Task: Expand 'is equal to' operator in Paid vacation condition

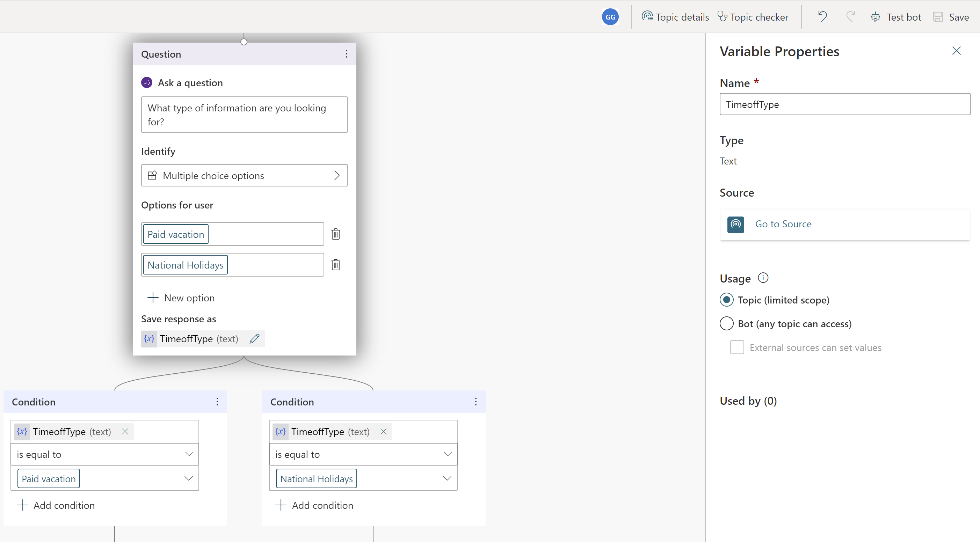Action: tap(104, 455)
